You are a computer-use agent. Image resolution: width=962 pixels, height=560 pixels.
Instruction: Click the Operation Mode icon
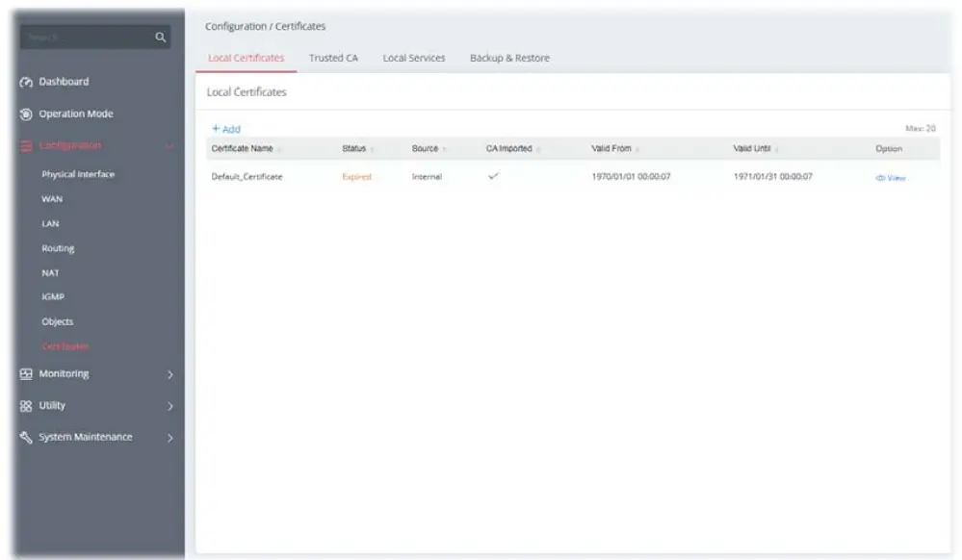coord(24,113)
